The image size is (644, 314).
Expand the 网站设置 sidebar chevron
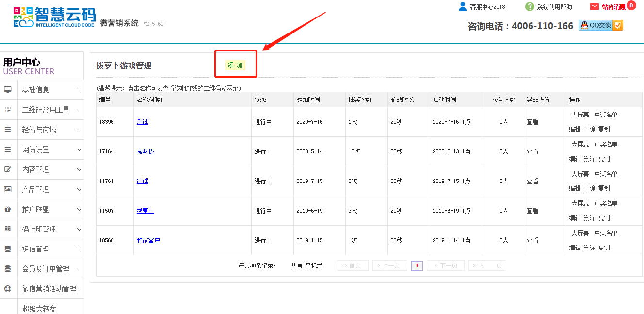[79, 149]
